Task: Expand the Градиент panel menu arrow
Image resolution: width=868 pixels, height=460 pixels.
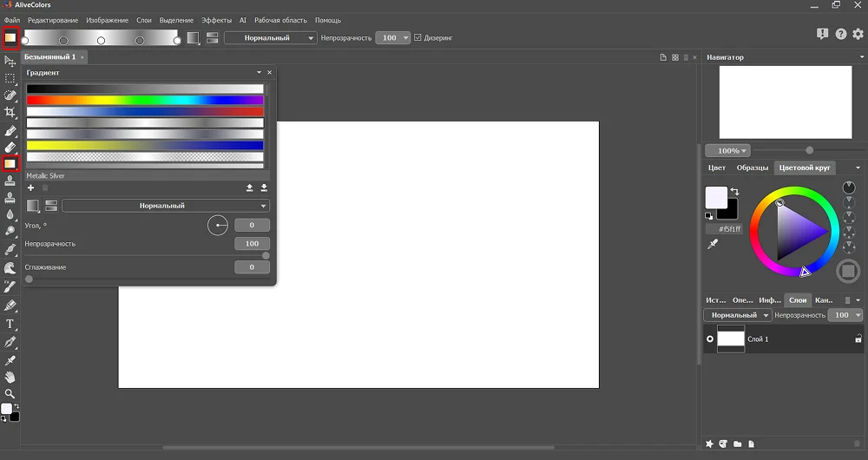Action: point(259,73)
